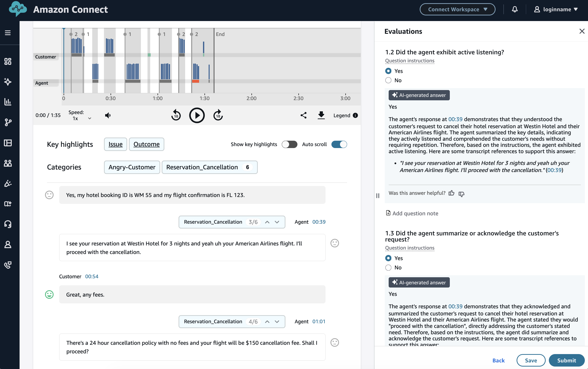Click thumbs down on AI answer
This screenshot has height=369, width=588.
pos(461,194)
